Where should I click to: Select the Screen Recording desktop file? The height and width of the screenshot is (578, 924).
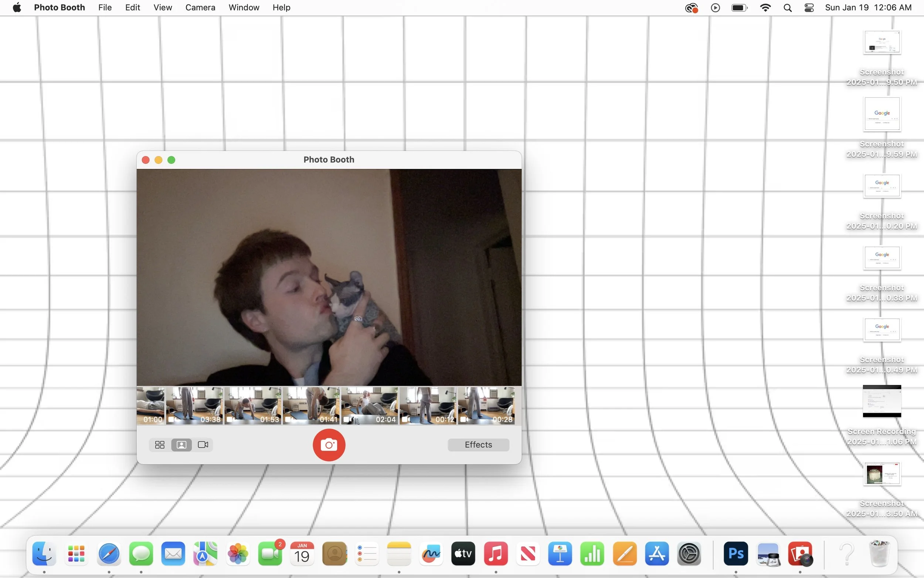click(x=881, y=401)
